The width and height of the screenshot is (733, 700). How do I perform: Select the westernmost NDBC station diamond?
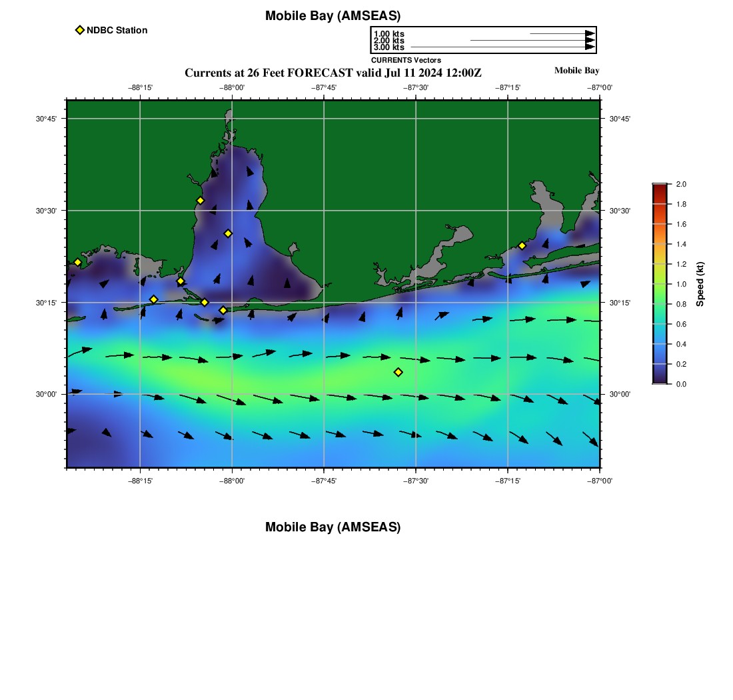coord(77,262)
